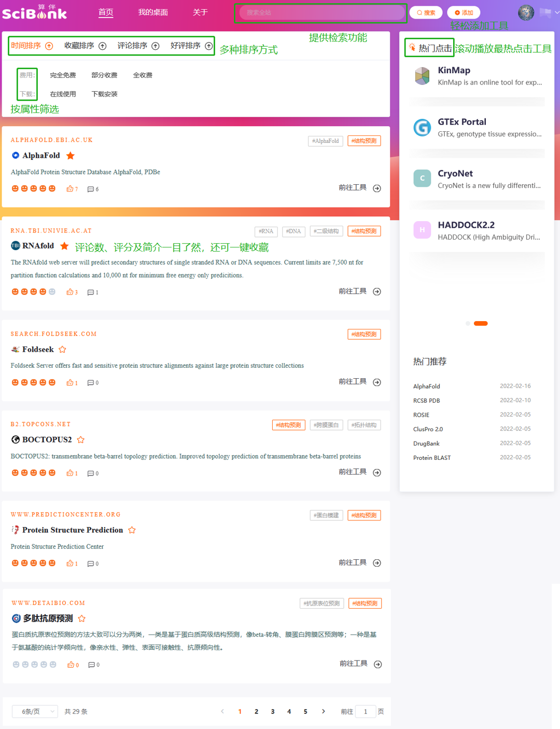This screenshot has width=560, height=729.
Task: Select the CryoNet 'C' icon
Action: pos(422,178)
